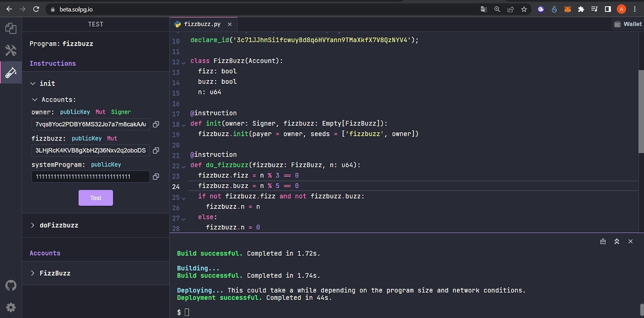Screen dimensions: 644x318
Task: Click the Test panel sidebar icon
Action: [x=11, y=72]
